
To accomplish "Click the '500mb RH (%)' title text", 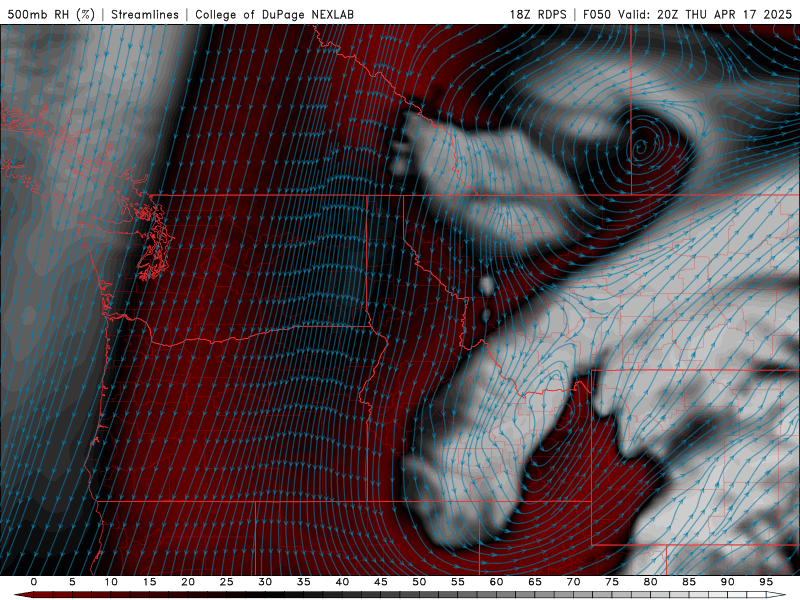I will 51,14.
